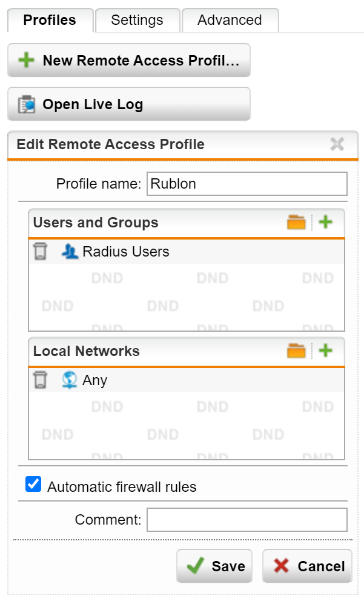Click the Profile name input field
This screenshot has width=364, height=601.
tap(247, 184)
